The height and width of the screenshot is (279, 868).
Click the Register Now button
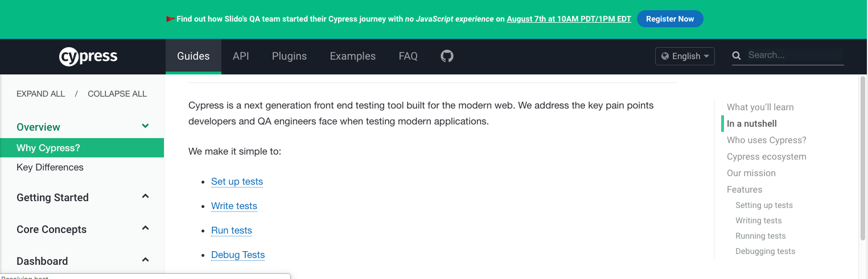pos(670,19)
